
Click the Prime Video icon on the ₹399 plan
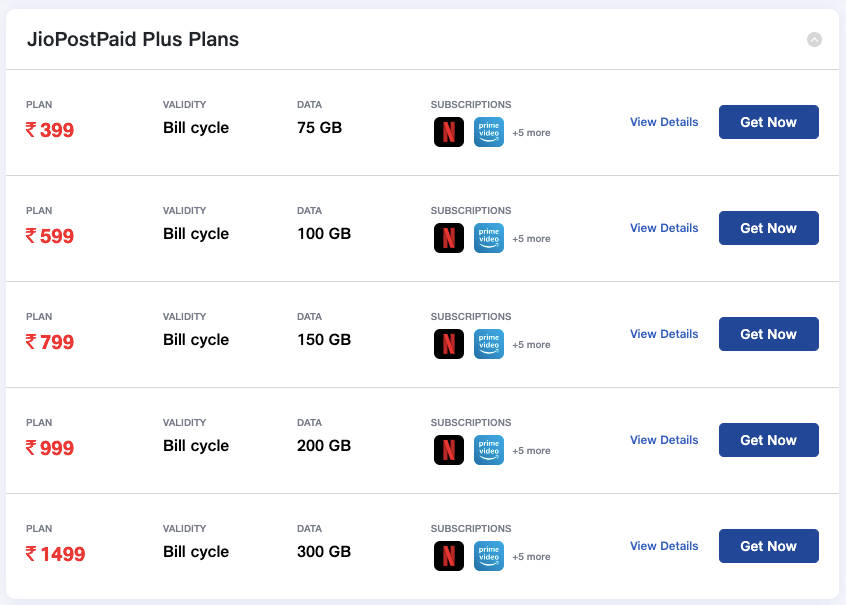pyautogui.click(x=488, y=131)
